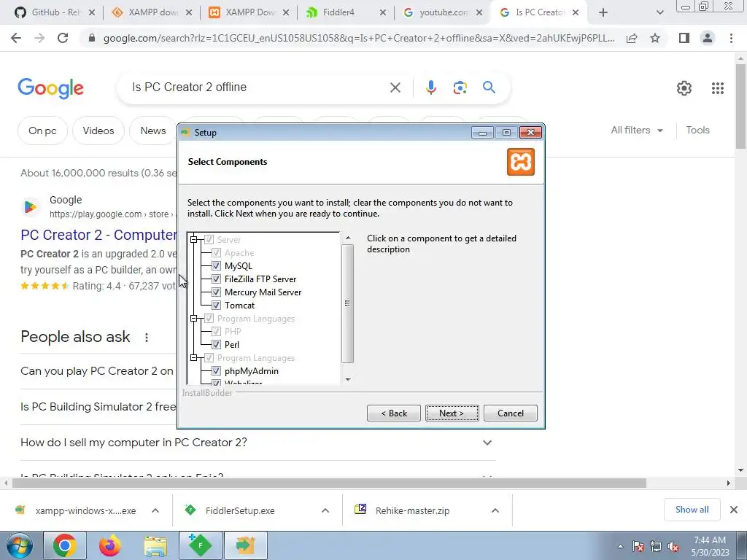Click the components list scrollbar thumb

[x=348, y=303]
